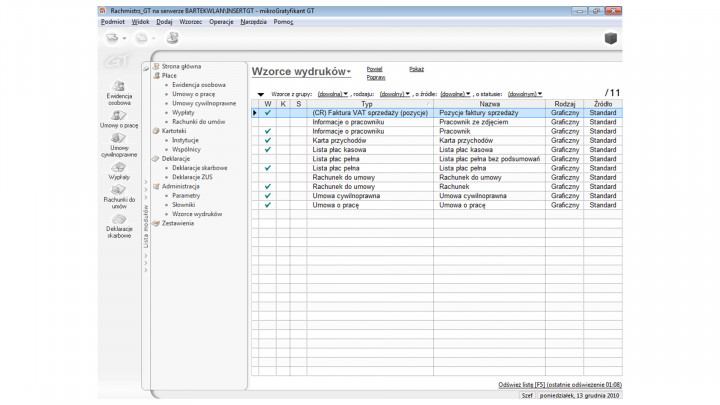720x405 pixels.
Task: Open the Narzędzia menu
Action: [x=253, y=21]
